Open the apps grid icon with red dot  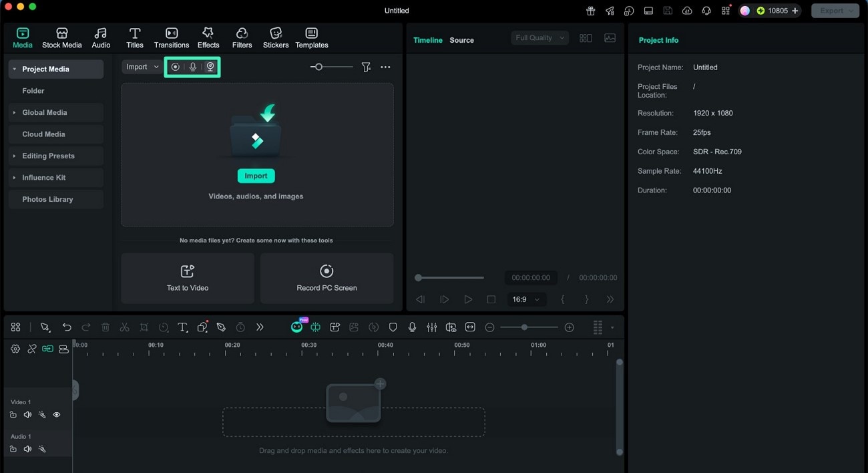[x=726, y=11]
